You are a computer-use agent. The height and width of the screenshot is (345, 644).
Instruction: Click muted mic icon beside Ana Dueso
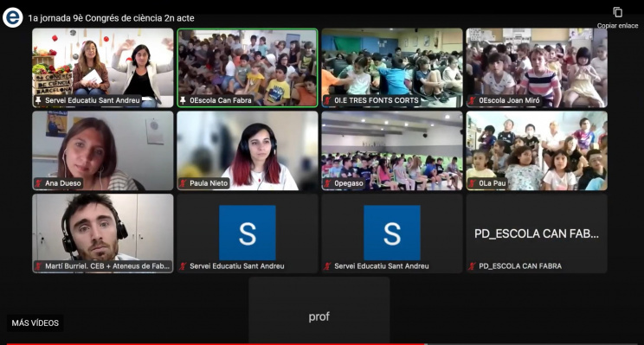(38, 183)
